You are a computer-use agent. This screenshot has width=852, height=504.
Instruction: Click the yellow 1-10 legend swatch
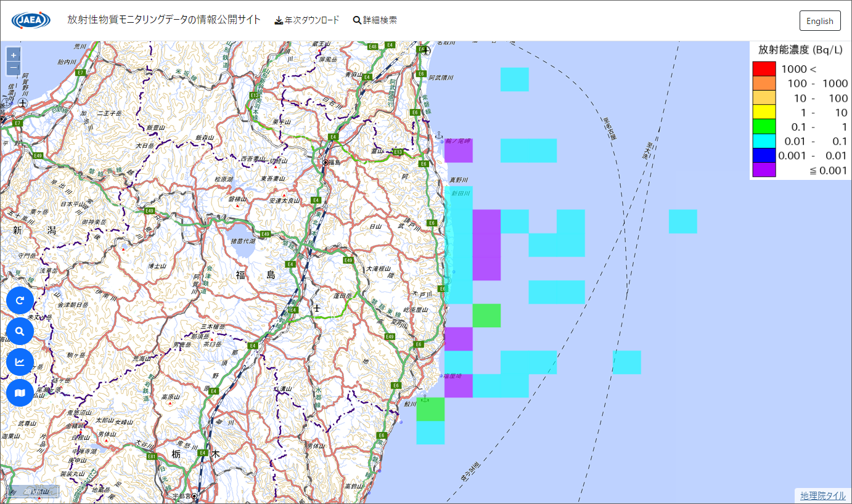pos(764,113)
